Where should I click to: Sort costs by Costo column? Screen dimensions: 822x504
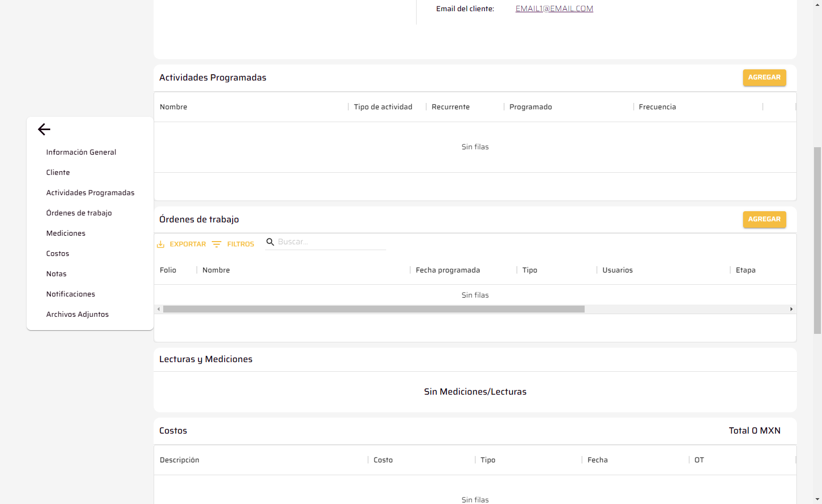coord(383,460)
